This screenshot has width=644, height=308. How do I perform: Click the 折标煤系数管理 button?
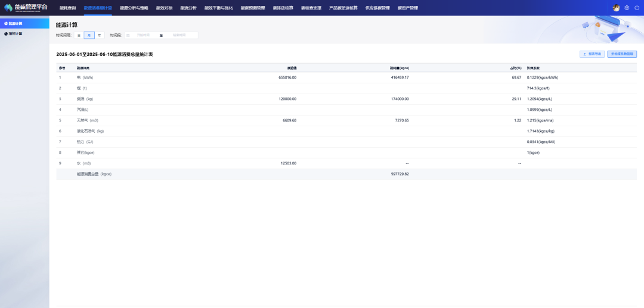(622, 54)
